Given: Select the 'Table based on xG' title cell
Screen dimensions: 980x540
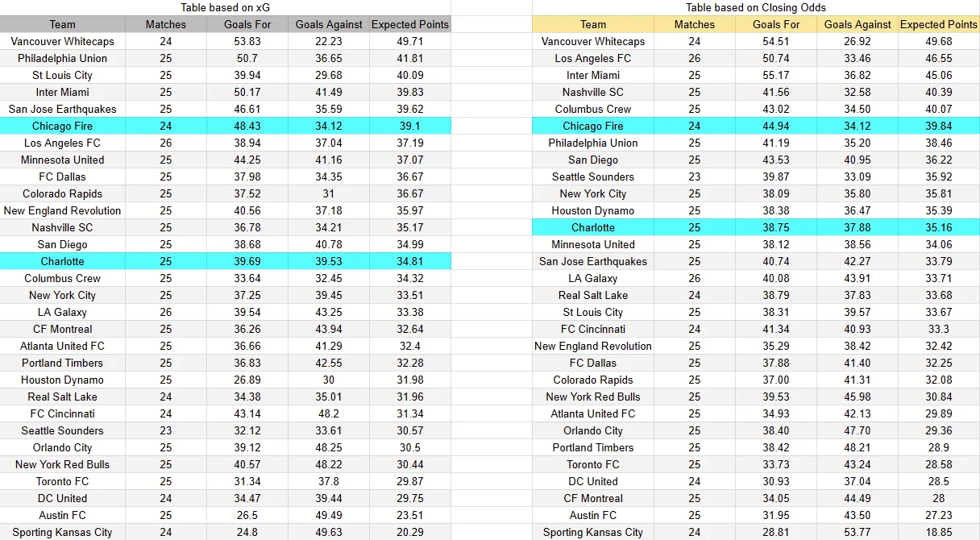Looking at the screenshot, I should point(225,7).
